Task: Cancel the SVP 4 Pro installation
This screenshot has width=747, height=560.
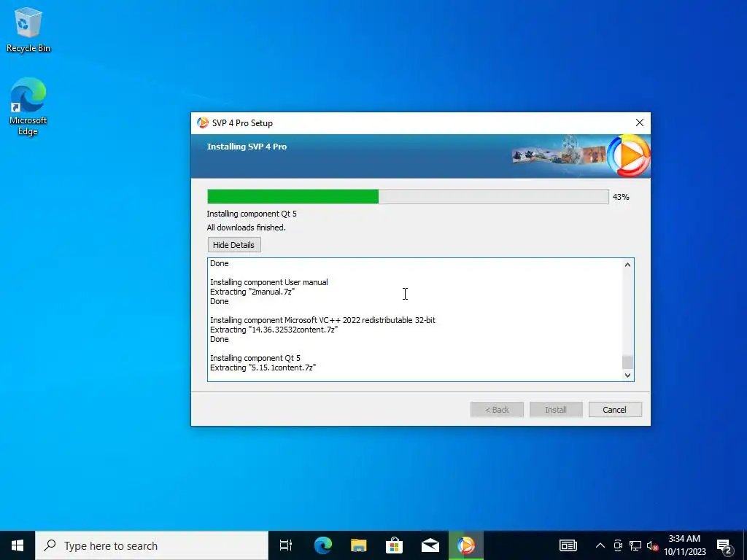Action: [614, 410]
